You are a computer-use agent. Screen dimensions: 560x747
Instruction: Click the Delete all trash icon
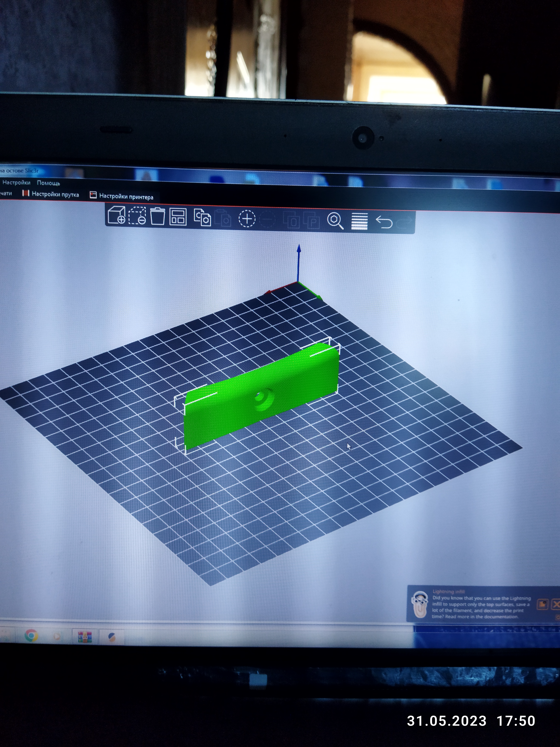157,217
